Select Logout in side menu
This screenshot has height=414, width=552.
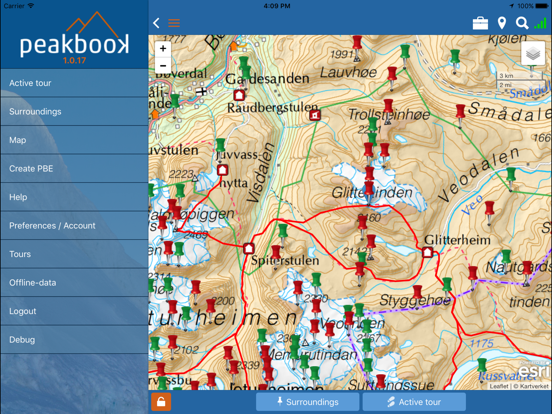point(74,311)
